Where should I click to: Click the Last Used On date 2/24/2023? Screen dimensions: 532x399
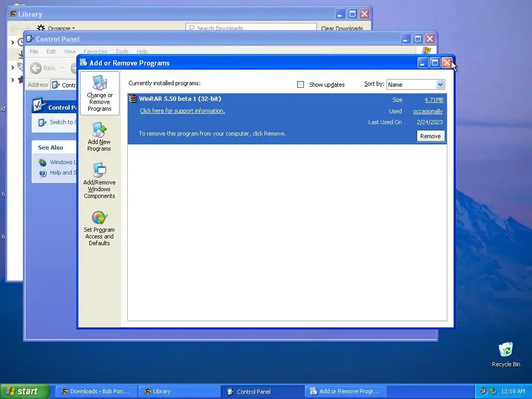point(430,122)
